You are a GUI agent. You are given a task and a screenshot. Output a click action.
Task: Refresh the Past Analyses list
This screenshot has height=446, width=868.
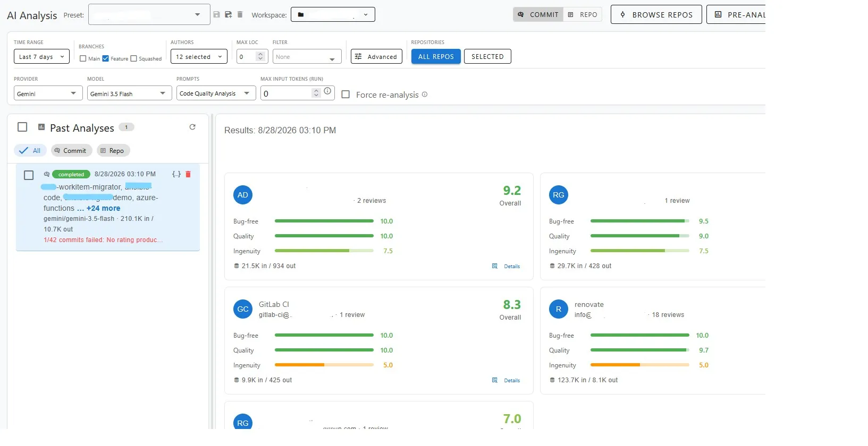click(192, 127)
